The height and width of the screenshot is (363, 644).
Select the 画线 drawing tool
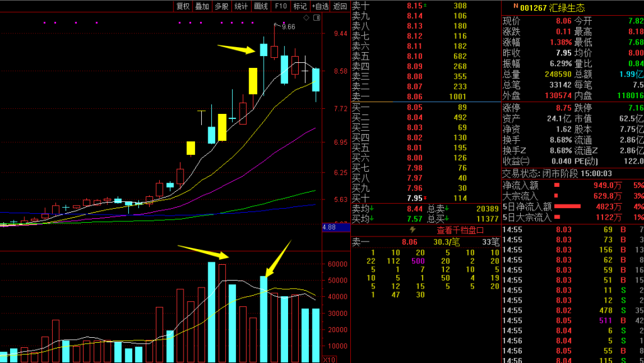pos(261,6)
